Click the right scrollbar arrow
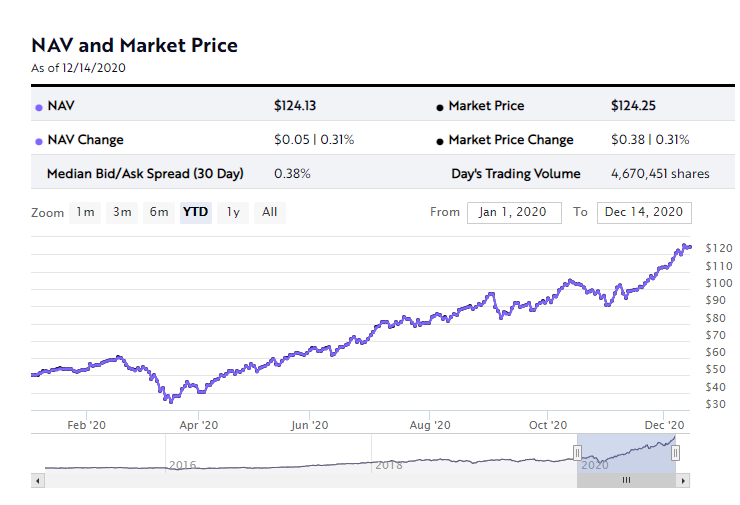740x505 pixels. tap(683, 481)
